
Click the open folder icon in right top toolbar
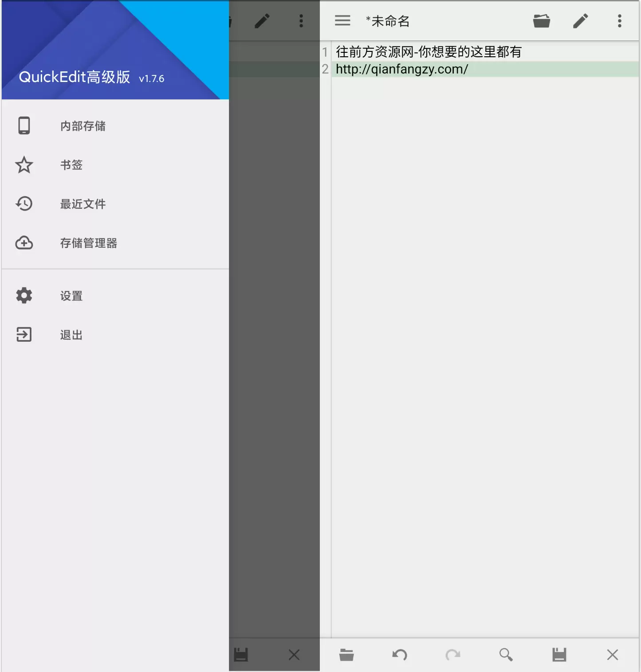coord(541,21)
